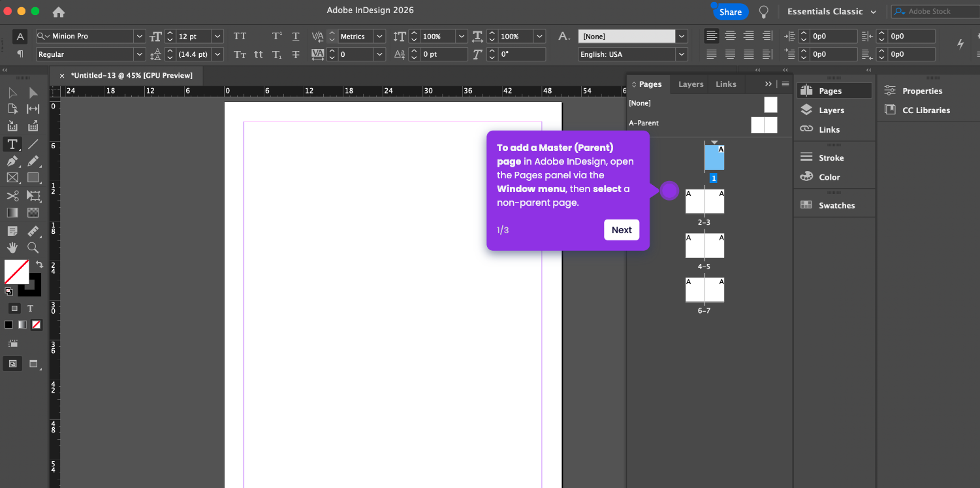980x488 pixels.
Task: Toggle All Caps formatting
Action: (x=240, y=37)
